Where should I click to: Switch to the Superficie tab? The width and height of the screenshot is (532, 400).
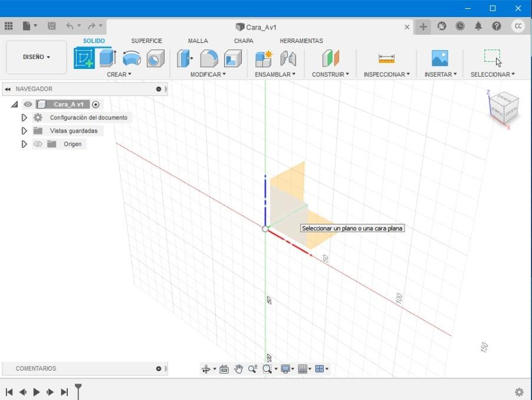point(147,41)
